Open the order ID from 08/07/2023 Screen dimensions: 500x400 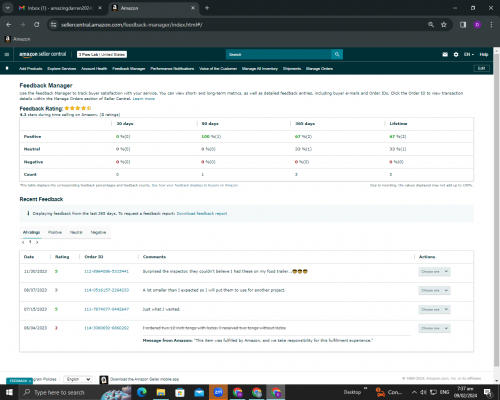point(106,290)
